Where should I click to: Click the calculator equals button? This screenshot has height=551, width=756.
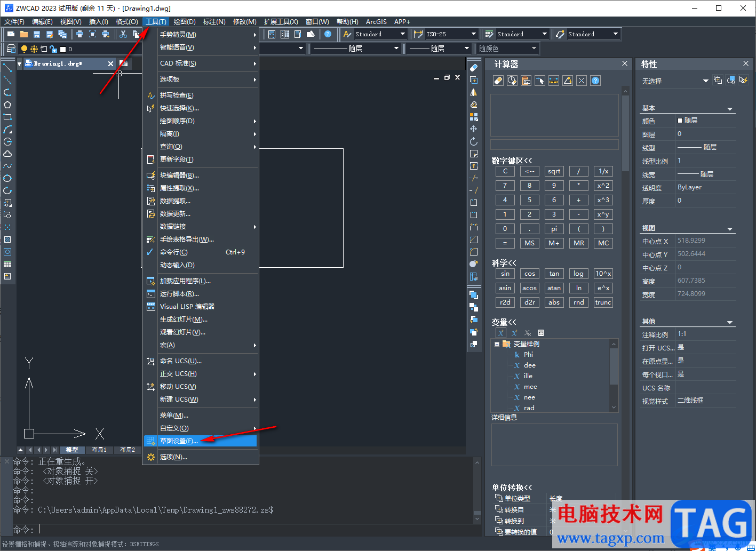coord(505,243)
